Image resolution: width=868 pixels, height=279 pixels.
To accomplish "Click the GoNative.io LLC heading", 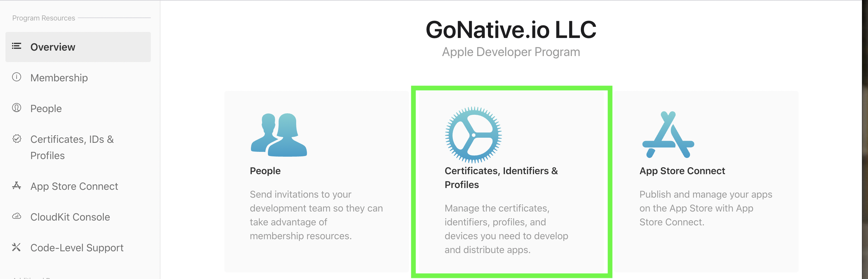I will click(511, 30).
